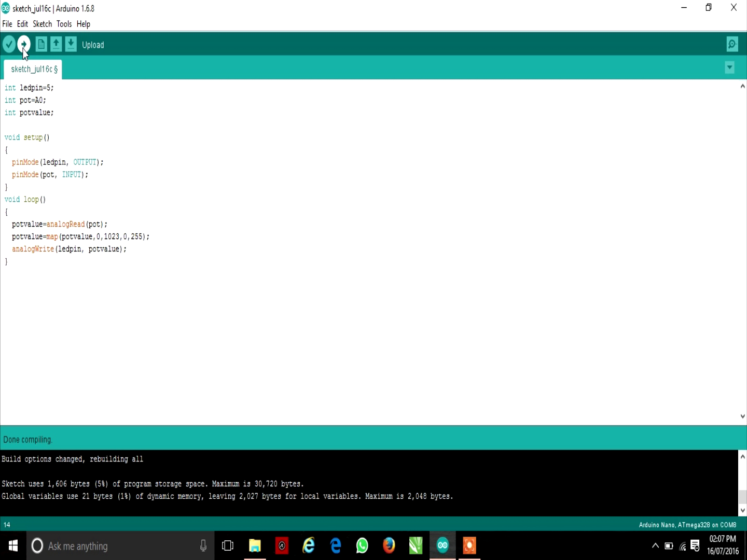
Task: Create a new sketch with New icon
Action: click(41, 45)
